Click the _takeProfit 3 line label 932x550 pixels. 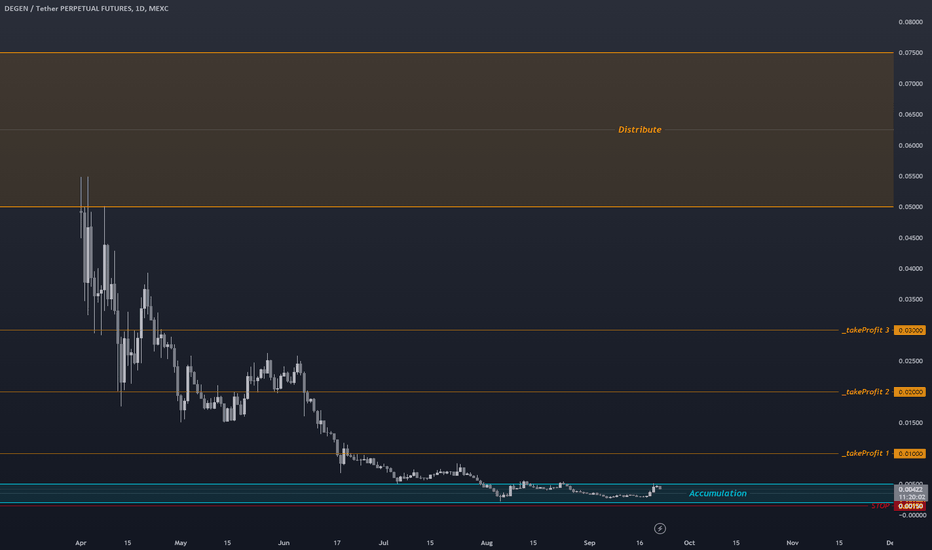[865, 330]
